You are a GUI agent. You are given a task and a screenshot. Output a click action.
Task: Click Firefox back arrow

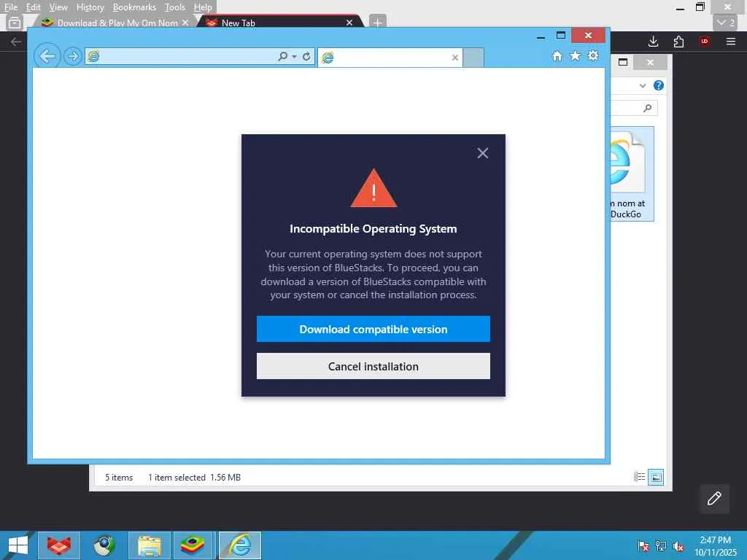[x=16, y=42]
